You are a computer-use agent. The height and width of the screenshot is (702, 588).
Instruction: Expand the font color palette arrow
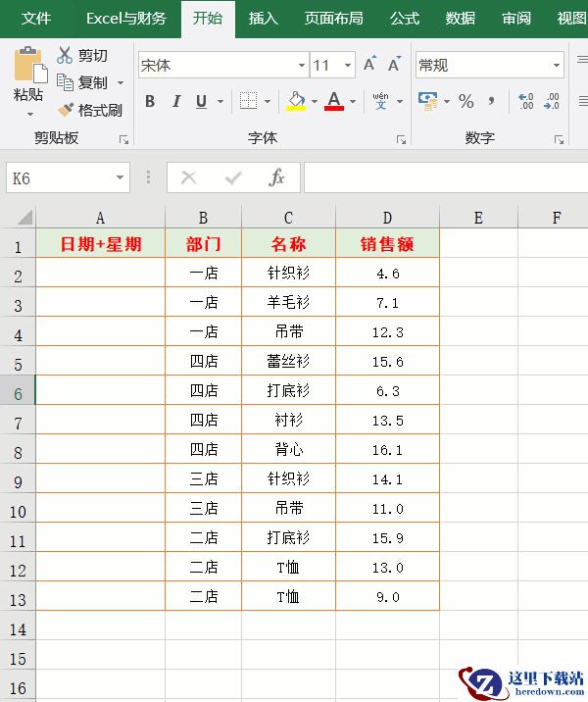click(353, 102)
